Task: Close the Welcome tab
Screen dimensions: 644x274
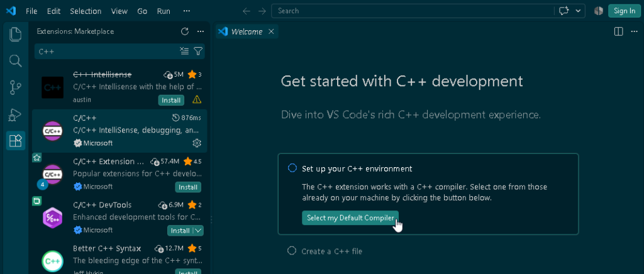Action: [x=271, y=31]
